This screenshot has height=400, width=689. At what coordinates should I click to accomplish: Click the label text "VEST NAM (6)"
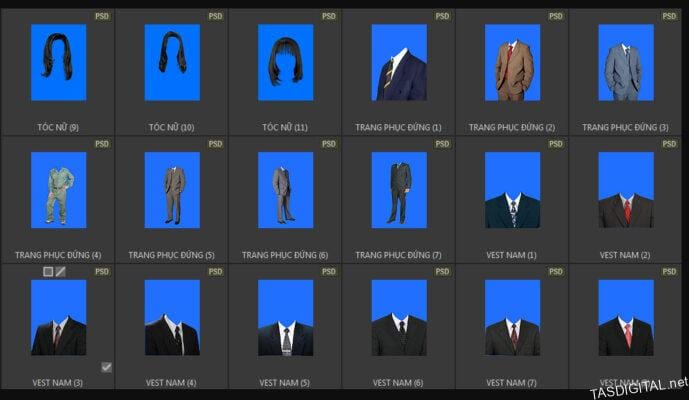tap(398, 383)
